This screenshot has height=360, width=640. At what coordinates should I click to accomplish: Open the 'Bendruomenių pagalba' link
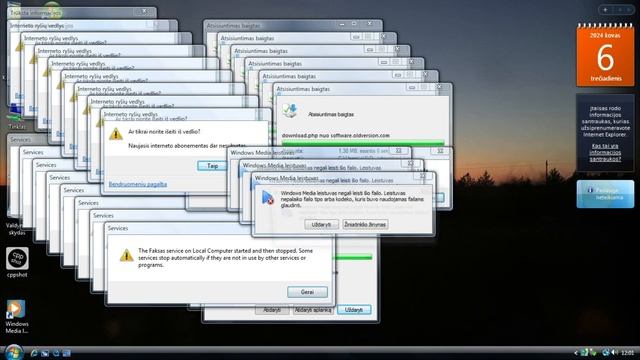pyautogui.click(x=138, y=184)
